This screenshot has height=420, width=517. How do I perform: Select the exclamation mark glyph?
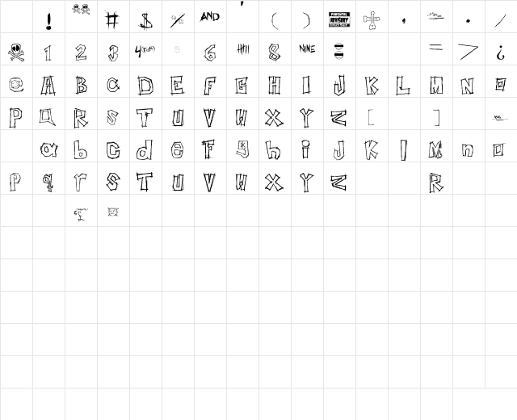coord(48,22)
